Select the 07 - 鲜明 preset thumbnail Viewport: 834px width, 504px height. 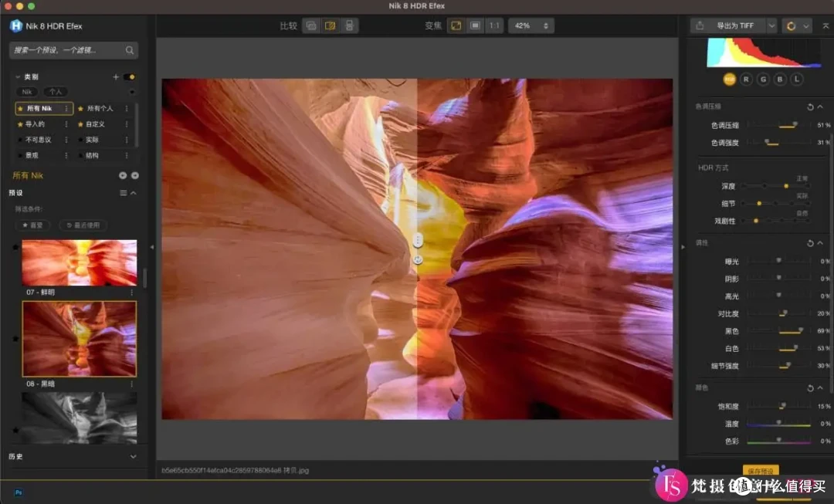pyautogui.click(x=80, y=262)
